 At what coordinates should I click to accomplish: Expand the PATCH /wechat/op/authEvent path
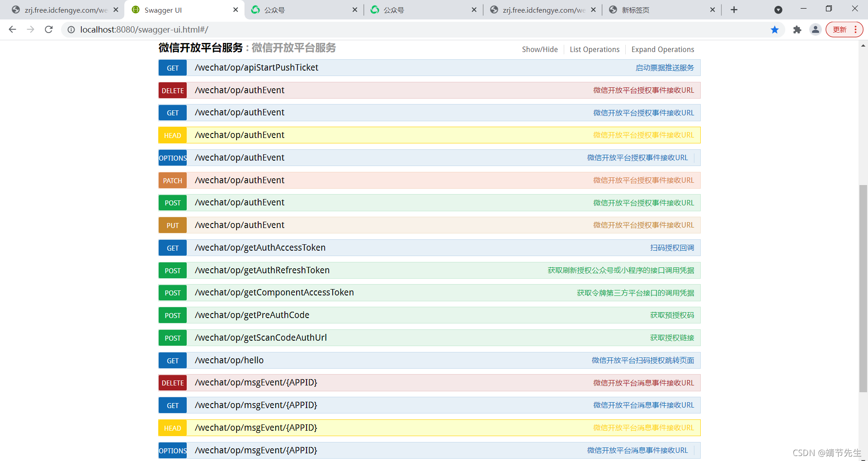[240, 180]
